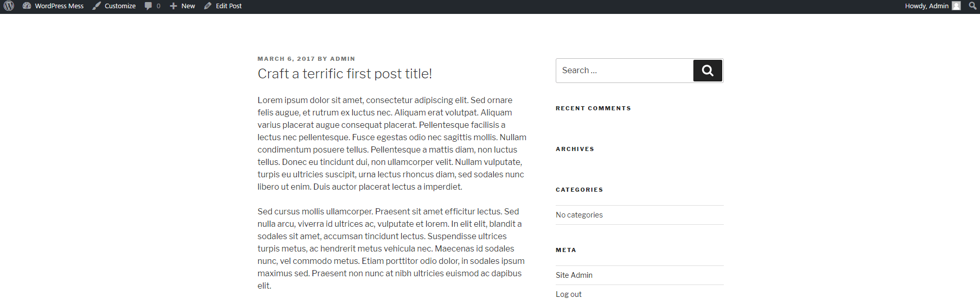980x301 pixels.
Task: Open the admin bar search magnifier
Action: (972, 6)
